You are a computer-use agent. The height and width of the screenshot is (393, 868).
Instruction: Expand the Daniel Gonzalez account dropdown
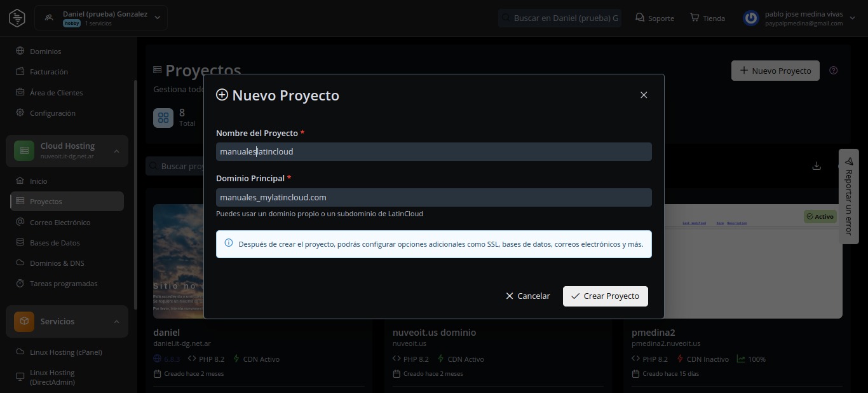click(x=158, y=18)
